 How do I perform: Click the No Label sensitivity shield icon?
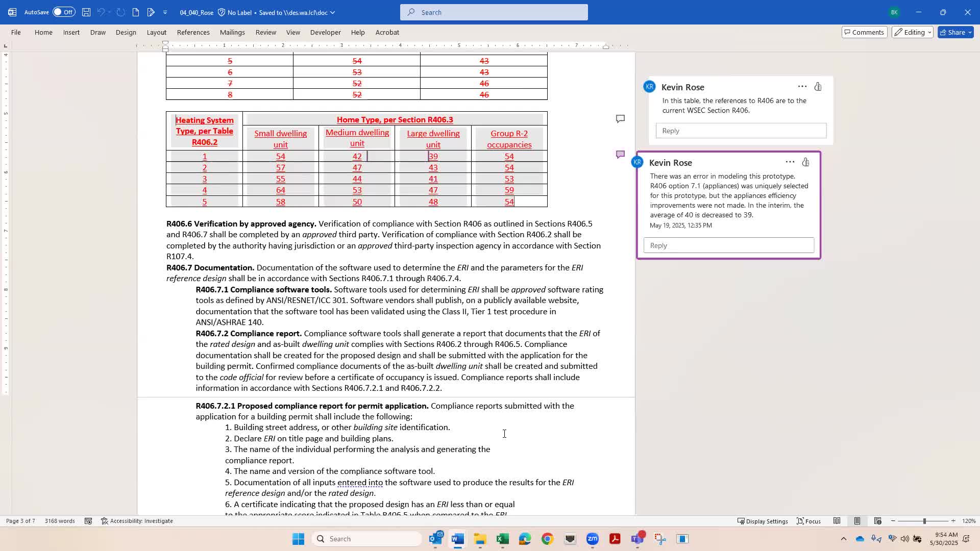click(222, 12)
